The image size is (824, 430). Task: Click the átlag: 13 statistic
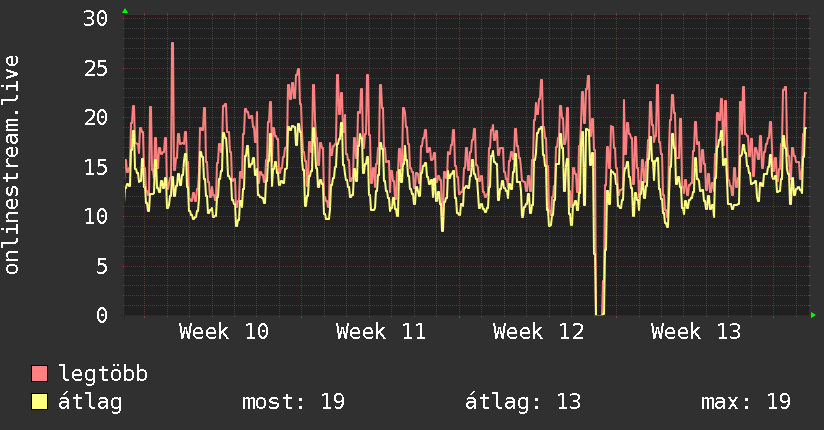coord(523,402)
